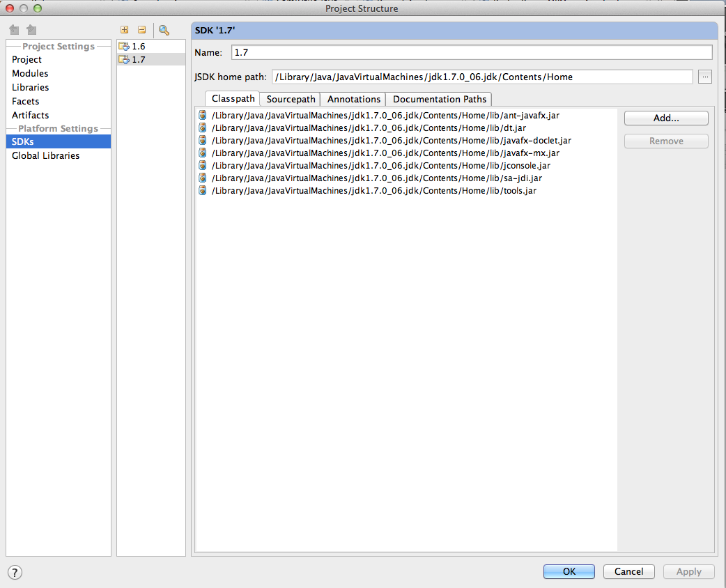
Task: Click the JDK coffee-cup icon beside 1.6
Action: [x=124, y=46]
